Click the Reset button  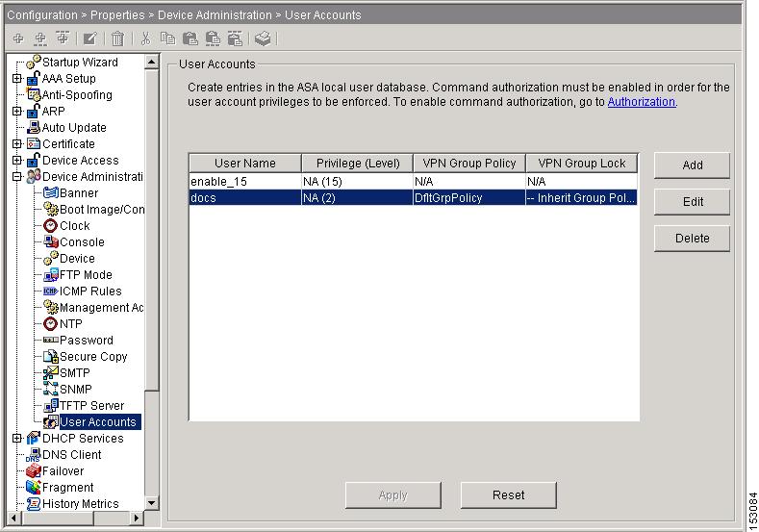click(508, 494)
